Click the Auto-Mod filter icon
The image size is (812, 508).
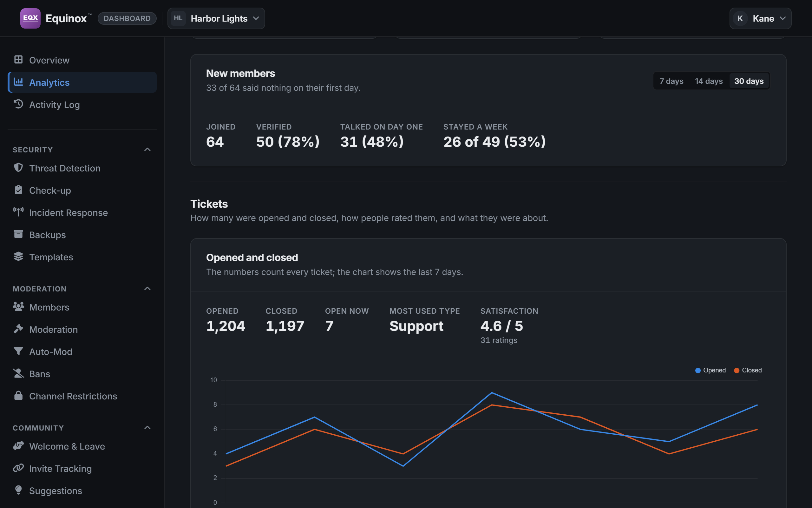pyautogui.click(x=18, y=351)
